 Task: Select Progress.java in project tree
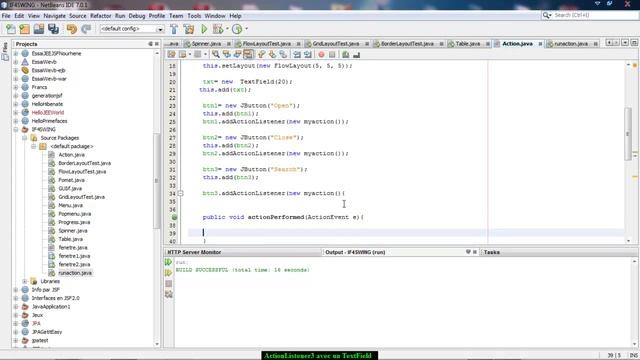74,222
